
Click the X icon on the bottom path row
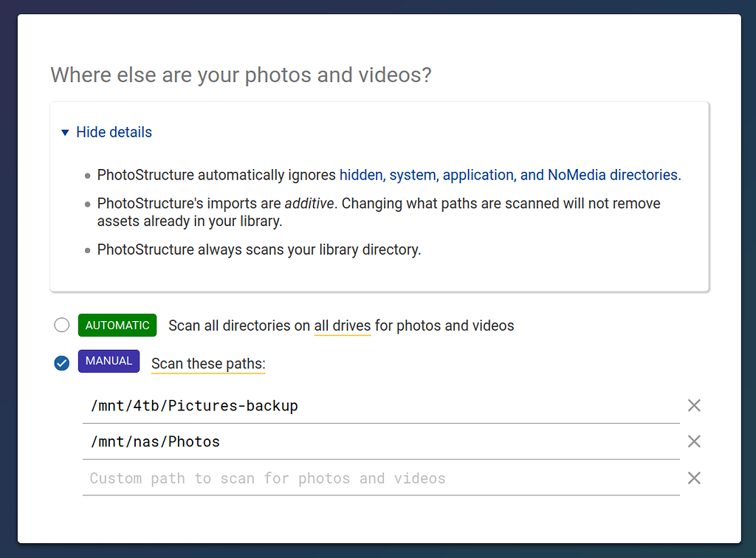(694, 478)
